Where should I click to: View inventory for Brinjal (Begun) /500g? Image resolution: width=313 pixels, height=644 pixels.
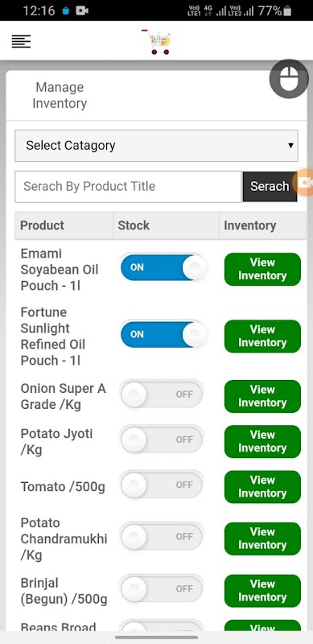pos(262,591)
